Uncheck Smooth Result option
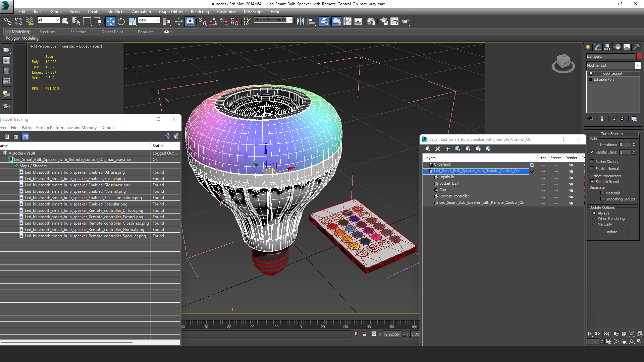This screenshot has width=644, height=362. 592,182
